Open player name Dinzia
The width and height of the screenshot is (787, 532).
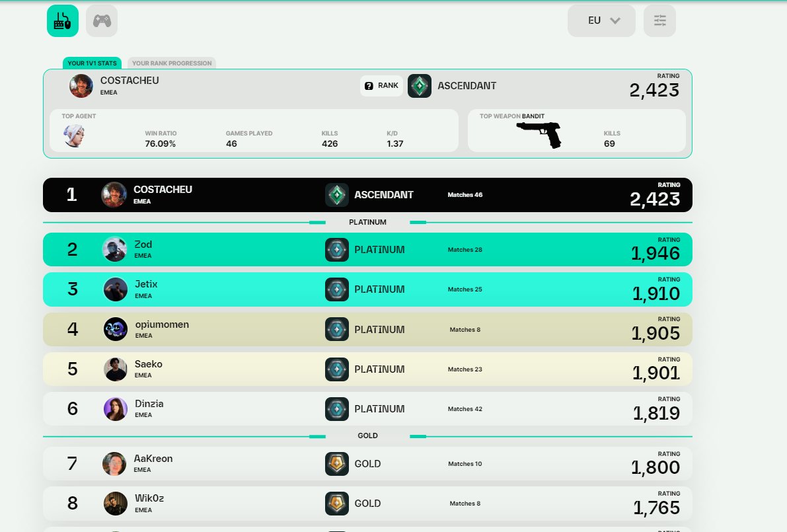coord(149,404)
